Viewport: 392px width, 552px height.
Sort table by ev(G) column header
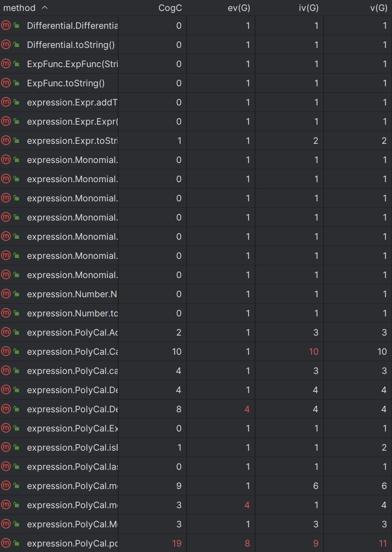click(239, 8)
